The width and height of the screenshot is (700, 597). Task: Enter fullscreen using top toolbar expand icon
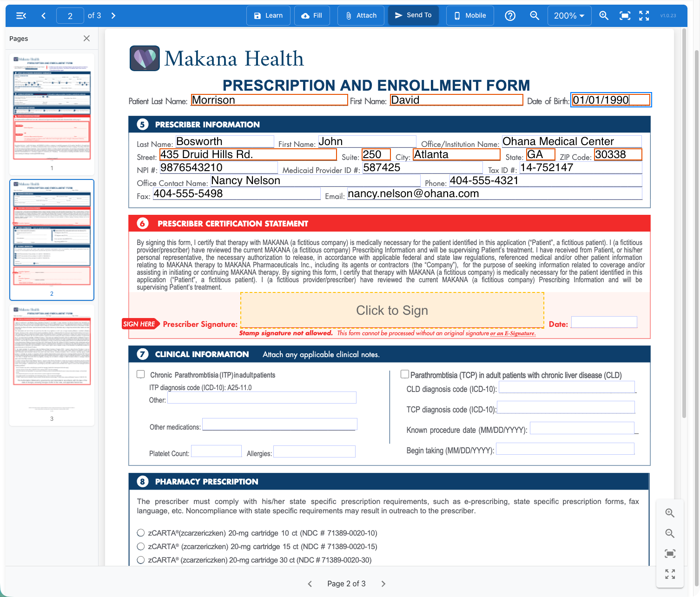(x=644, y=16)
